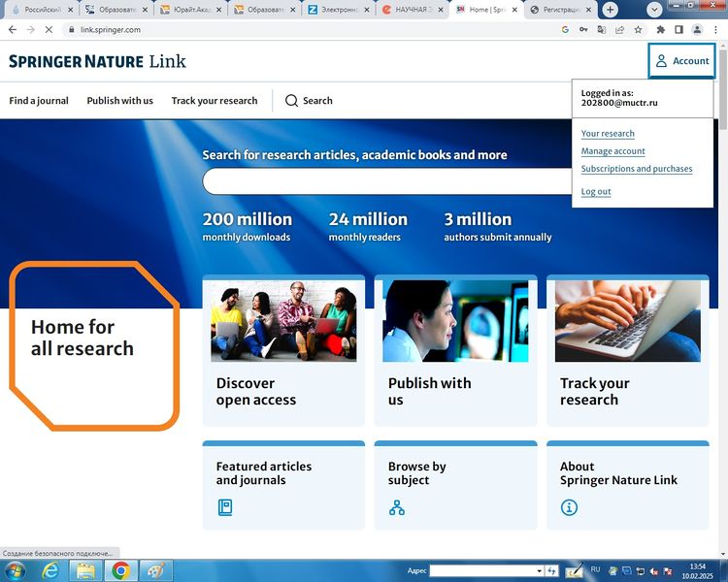Open Find a journal

tap(39, 101)
